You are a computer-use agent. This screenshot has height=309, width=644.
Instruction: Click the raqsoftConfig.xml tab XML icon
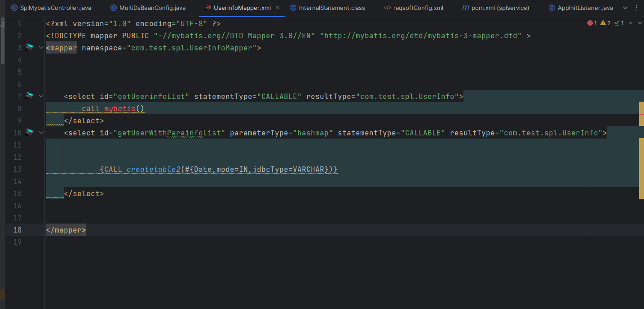point(387,8)
